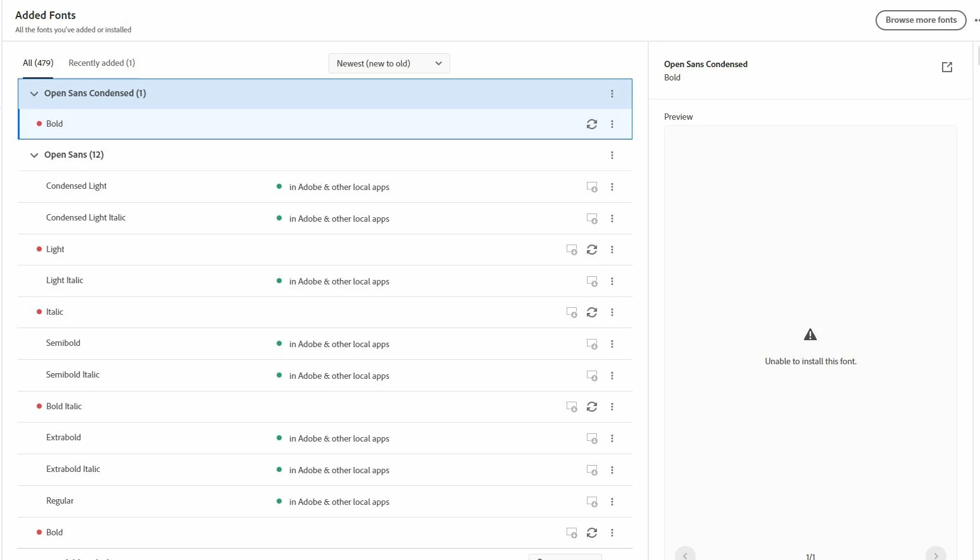Click the Open Sans Condensed (1) family title

coord(95,93)
